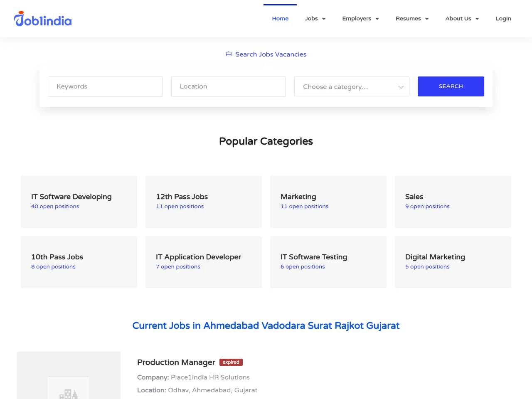Click the Place1india HR Solutions company text

[x=210, y=377]
